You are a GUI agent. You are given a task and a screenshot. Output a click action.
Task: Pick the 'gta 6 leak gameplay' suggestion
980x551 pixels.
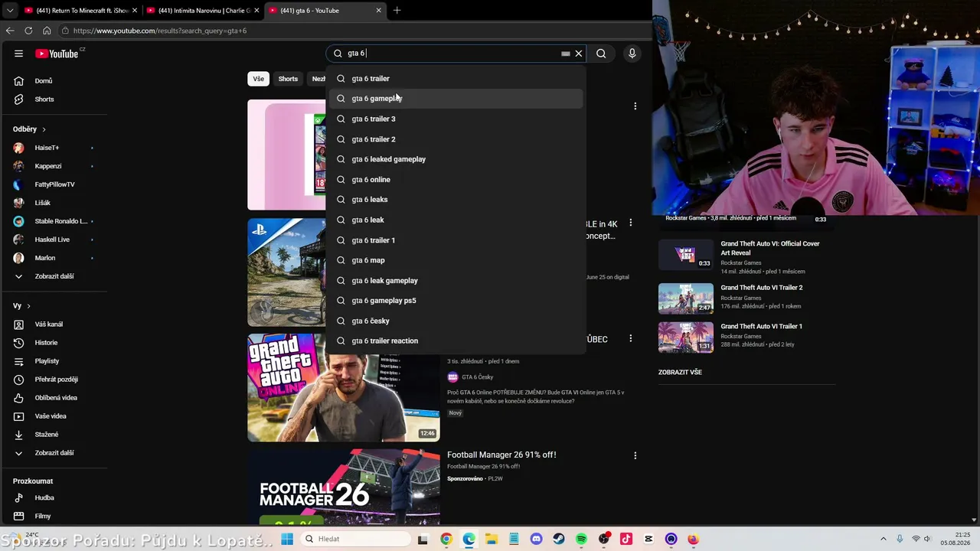coord(456,280)
